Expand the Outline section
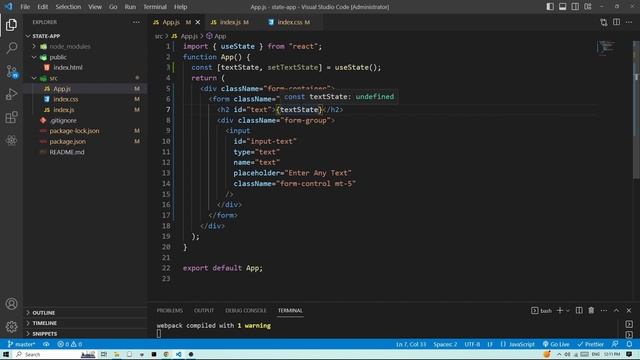 (x=44, y=313)
